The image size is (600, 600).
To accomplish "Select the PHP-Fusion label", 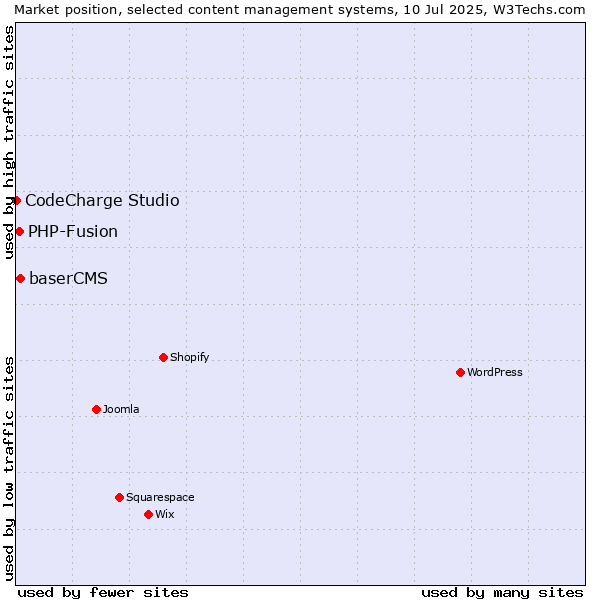I will tap(73, 232).
